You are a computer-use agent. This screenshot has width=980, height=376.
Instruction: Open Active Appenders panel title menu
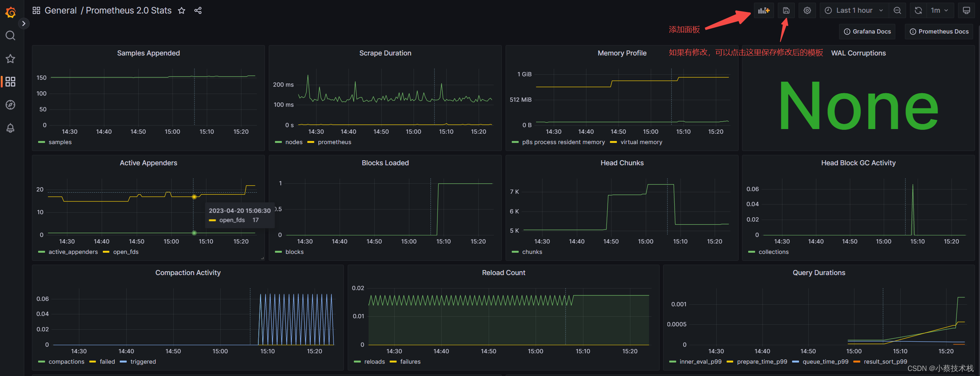click(x=148, y=163)
